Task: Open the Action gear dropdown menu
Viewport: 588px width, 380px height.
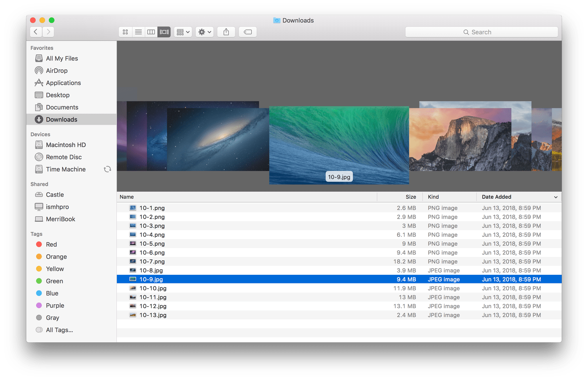Action: 204,32
